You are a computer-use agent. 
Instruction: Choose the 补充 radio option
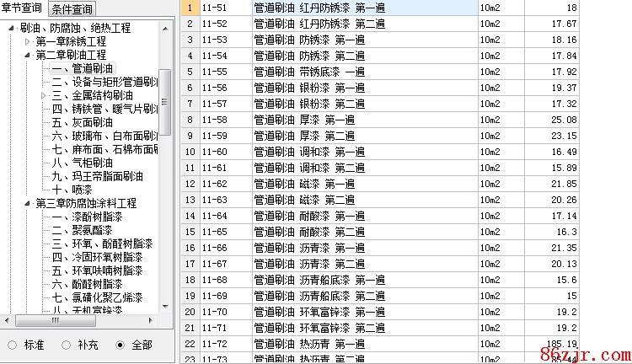pyautogui.click(x=66, y=345)
